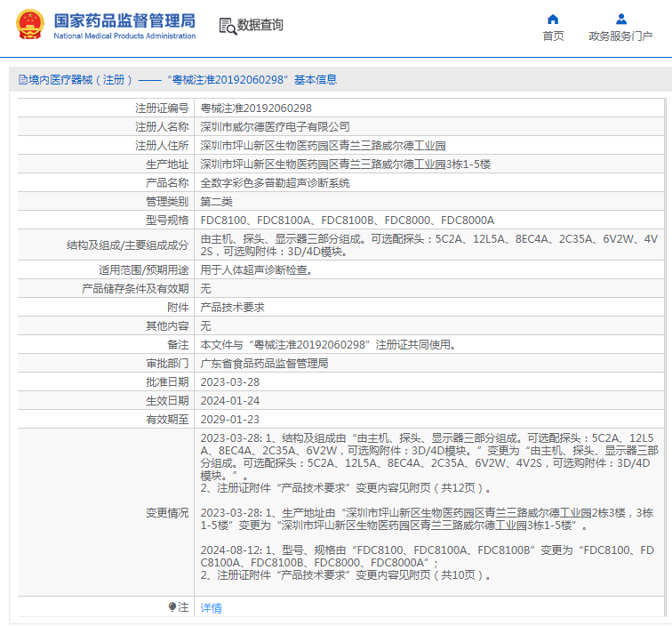Open the 数据查询 search icon

point(228,26)
